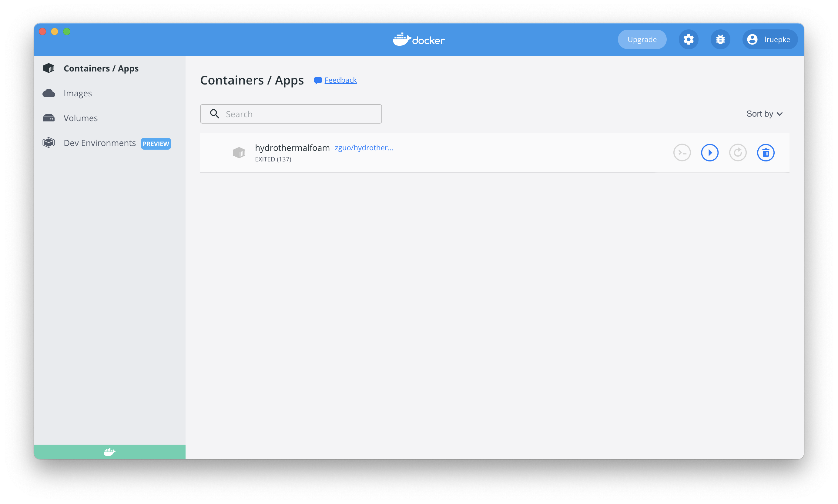838x504 pixels.
Task: Click the Docker whale status icon
Action: coord(109,452)
